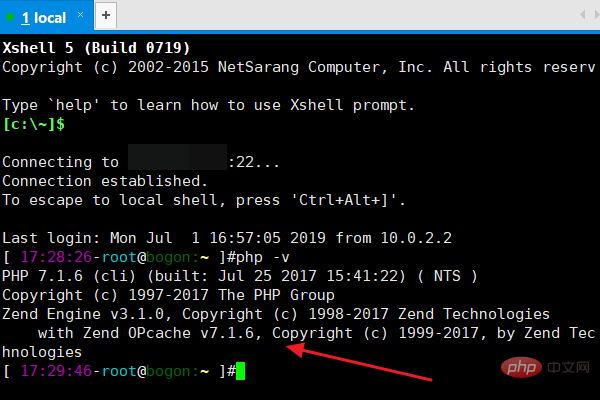Click the 17:29:46 timestamp in the prompt

point(52,371)
